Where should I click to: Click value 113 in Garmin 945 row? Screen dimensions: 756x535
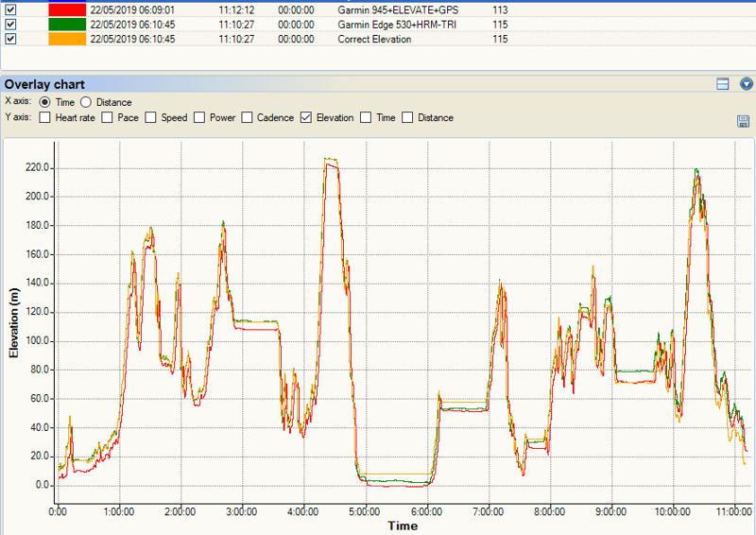[x=500, y=9]
